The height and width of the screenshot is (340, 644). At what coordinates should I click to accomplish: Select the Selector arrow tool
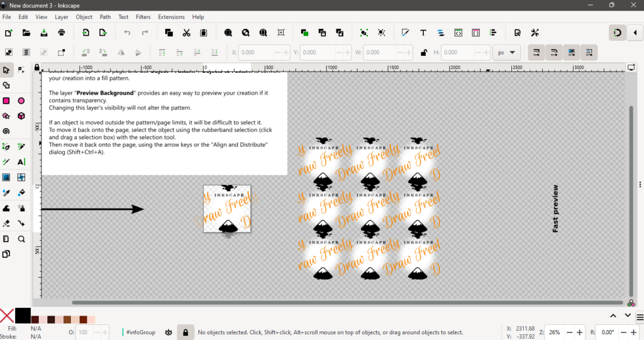6,70
